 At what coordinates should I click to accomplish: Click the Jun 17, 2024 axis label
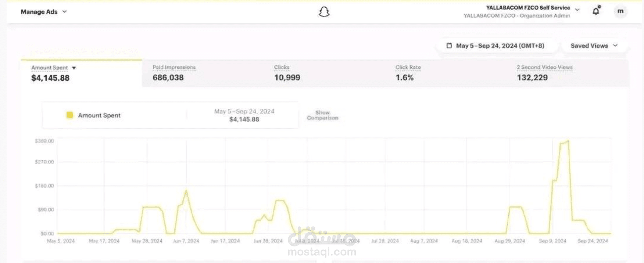click(225, 241)
